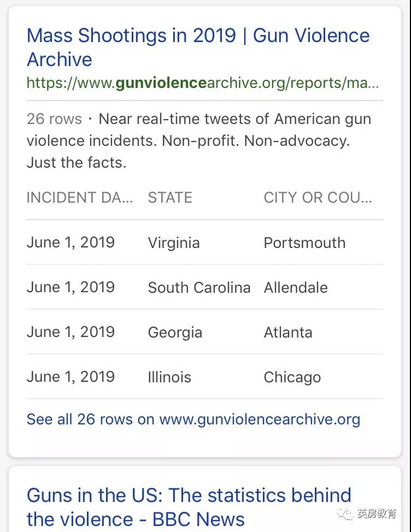Select the Chicago city cell
Image resolution: width=411 pixels, height=532 pixels.
point(292,377)
